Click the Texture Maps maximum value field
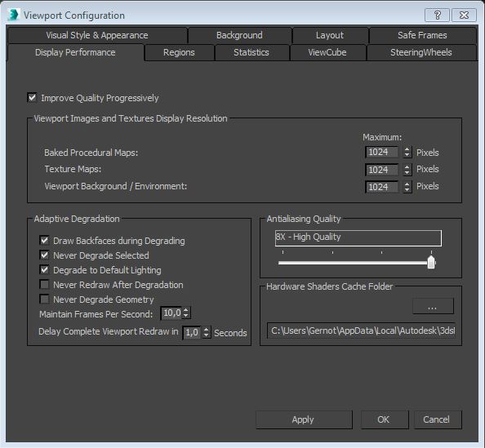Image resolution: width=485 pixels, height=448 pixels. [x=381, y=170]
